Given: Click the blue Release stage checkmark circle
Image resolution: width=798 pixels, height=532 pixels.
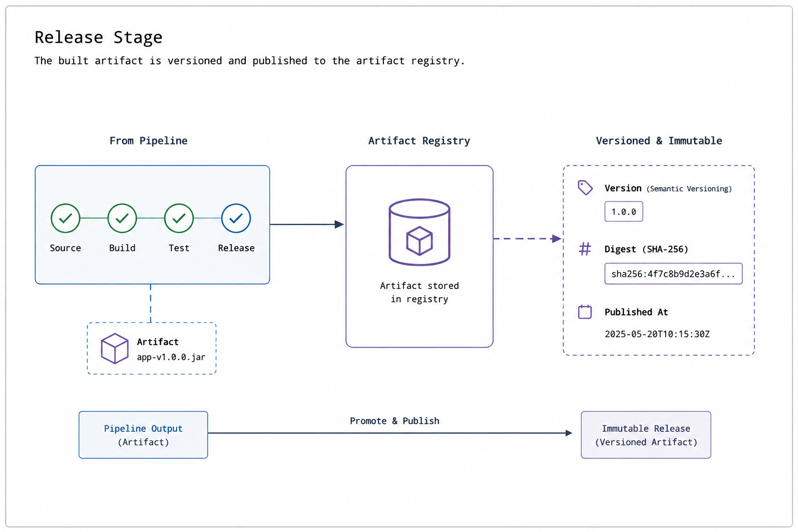Looking at the screenshot, I should pyautogui.click(x=236, y=218).
